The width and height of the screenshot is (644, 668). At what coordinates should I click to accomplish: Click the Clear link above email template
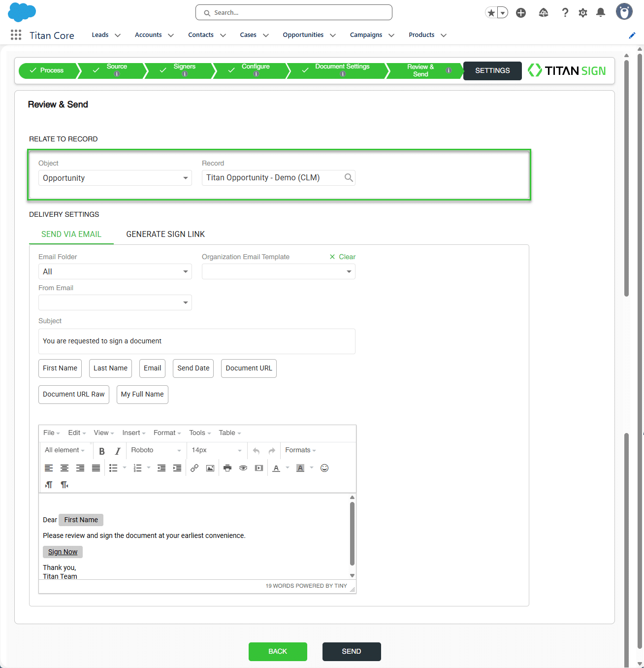pyautogui.click(x=343, y=257)
